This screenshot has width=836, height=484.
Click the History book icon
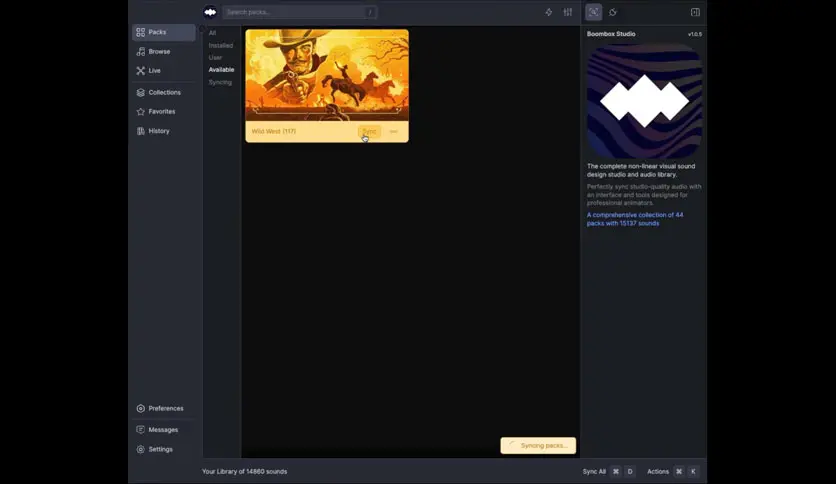[x=141, y=131]
